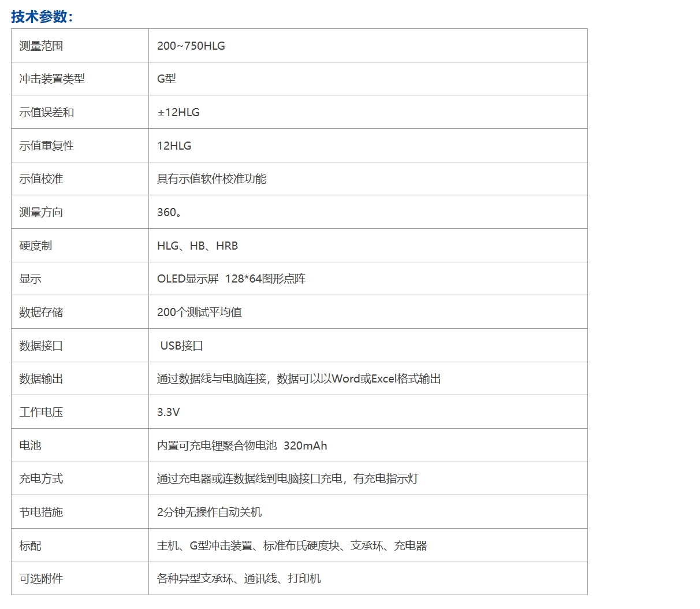Select the 冲击装置类型 row label
Screen dimensions: 700x609
[52, 79]
